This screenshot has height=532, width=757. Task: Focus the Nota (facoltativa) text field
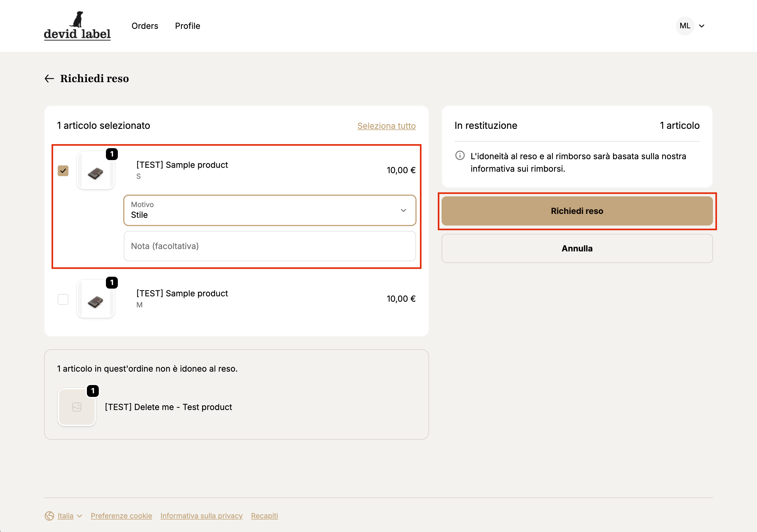pos(269,246)
